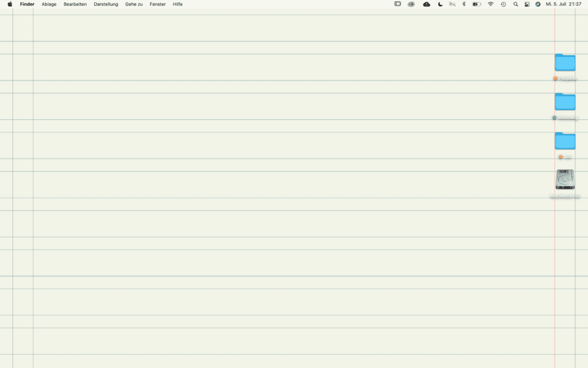Open Spotlight search magnifier icon
Viewport: 588px width, 368px height.
515,4
